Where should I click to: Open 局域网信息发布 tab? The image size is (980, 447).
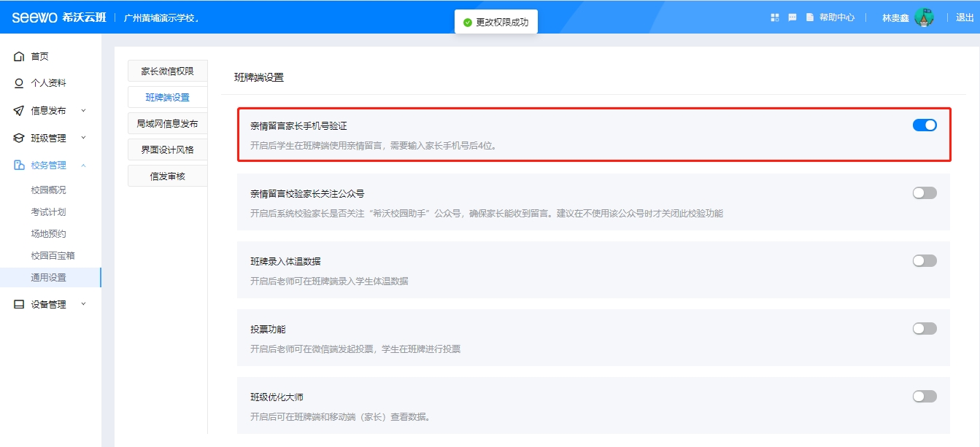[168, 123]
